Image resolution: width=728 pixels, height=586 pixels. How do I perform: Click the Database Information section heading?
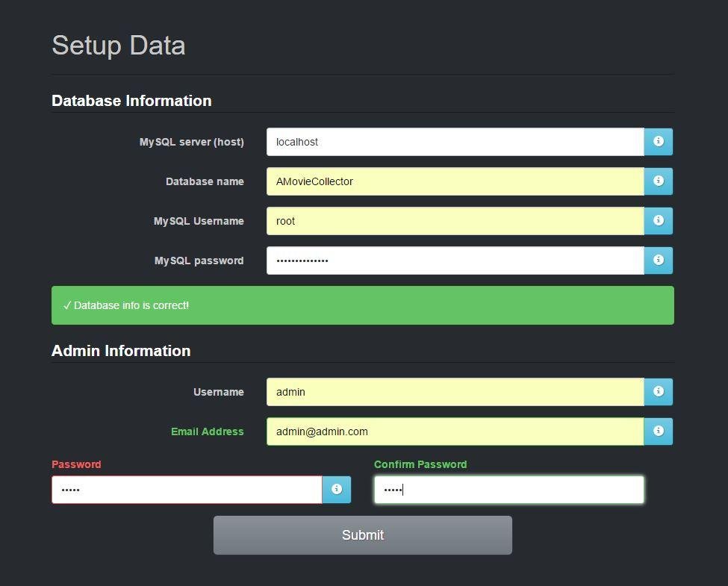[x=131, y=100]
